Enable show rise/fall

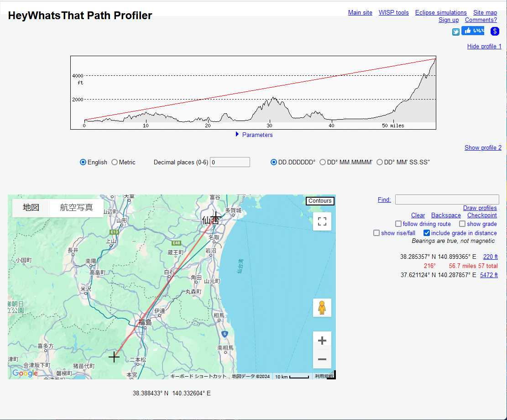pyautogui.click(x=376, y=233)
